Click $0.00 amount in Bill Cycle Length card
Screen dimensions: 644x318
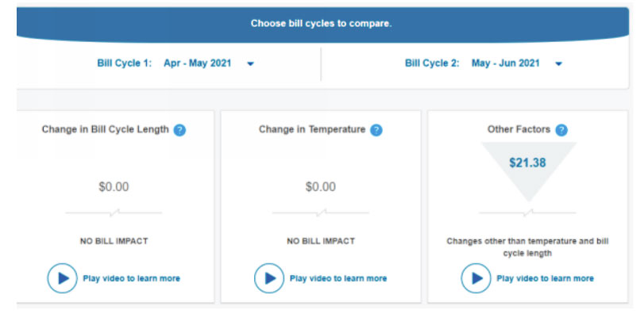click(114, 187)
